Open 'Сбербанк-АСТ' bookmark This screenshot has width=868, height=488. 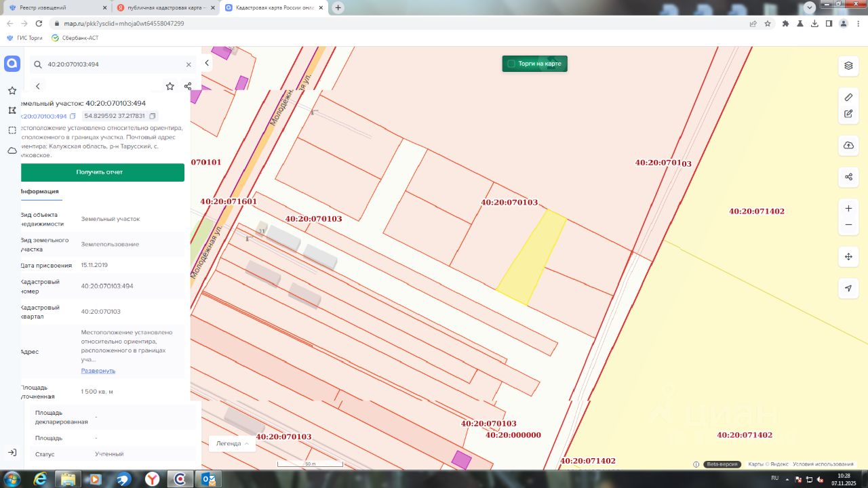[75, 38]
